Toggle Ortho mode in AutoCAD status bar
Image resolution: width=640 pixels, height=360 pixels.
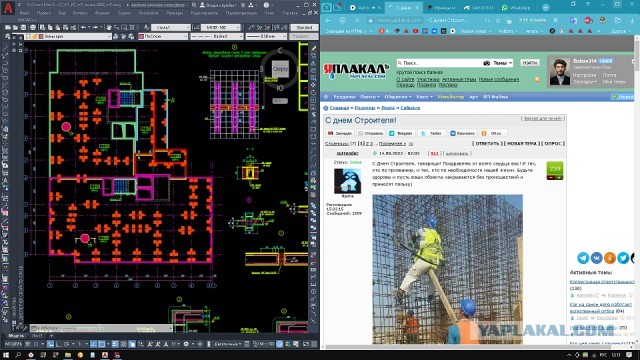pos(59,344)
